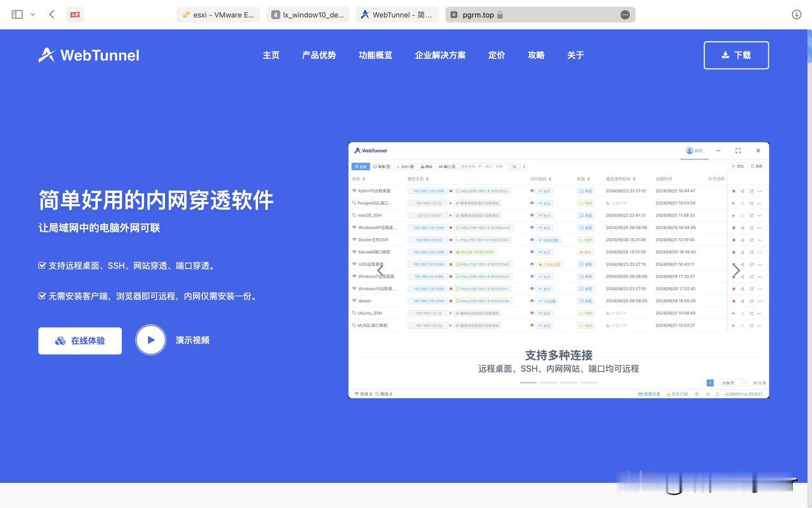This screenshot has height=508, width=812.
Task: Open the red pinned tab icon
Action: coord(75,15)
